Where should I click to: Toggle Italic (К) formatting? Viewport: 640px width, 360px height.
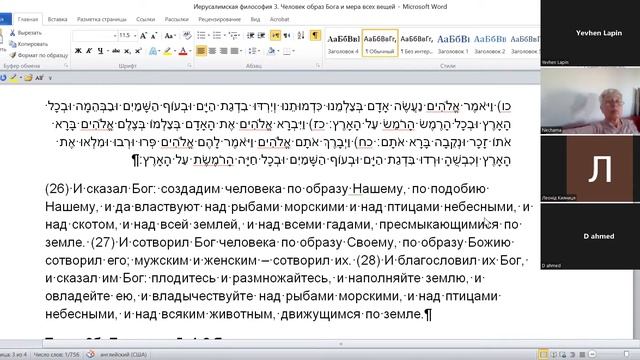point(89,51)
